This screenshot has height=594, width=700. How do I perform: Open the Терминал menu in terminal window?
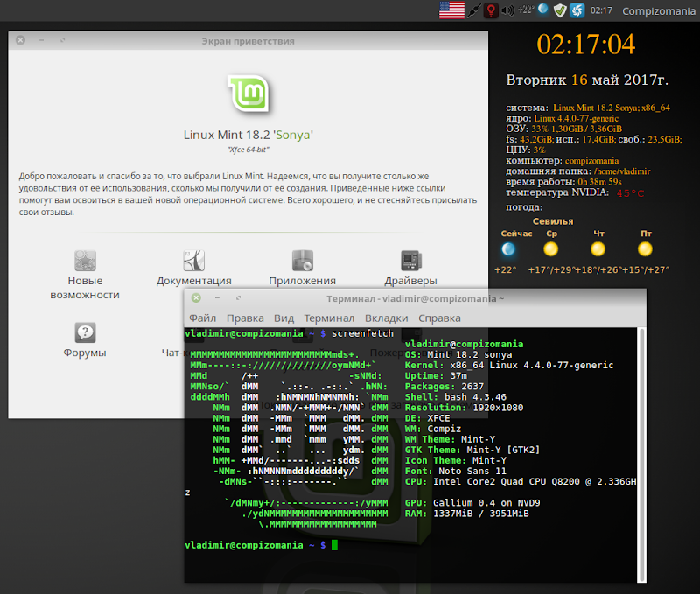pos(329,318)
